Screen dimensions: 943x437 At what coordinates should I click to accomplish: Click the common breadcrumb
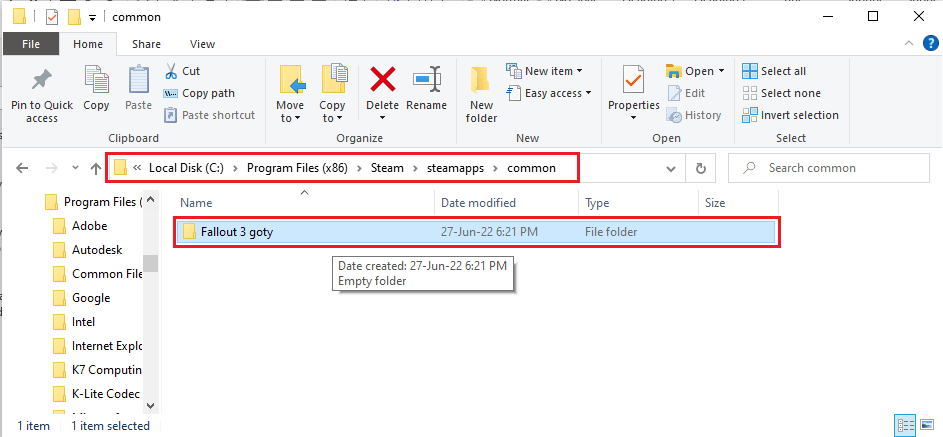click(x=531, y=168)
